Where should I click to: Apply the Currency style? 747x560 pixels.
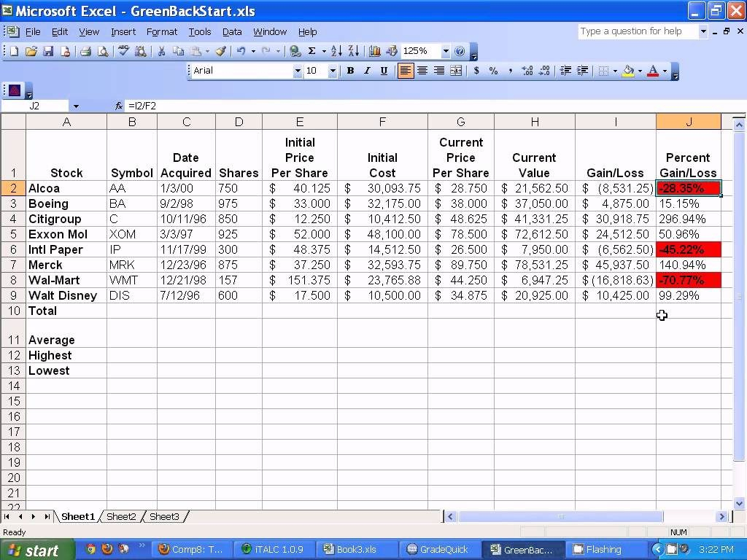point(475,71)
